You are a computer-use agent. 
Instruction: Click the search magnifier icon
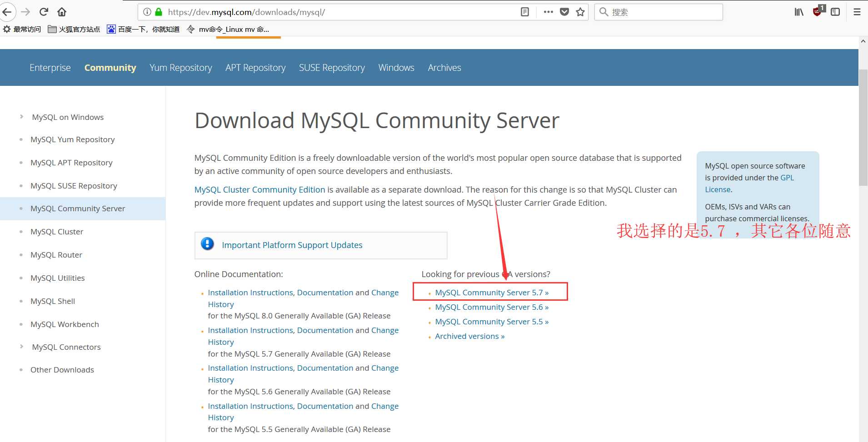click(604, 12)
